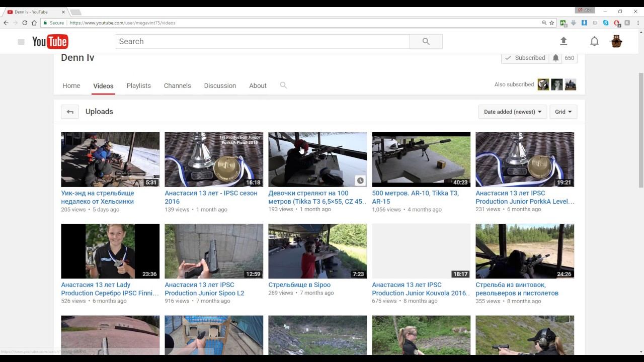Click the 12:59 pistol thumbnail
This screenshot has height=362, width=644.
[x=214, y=251]
